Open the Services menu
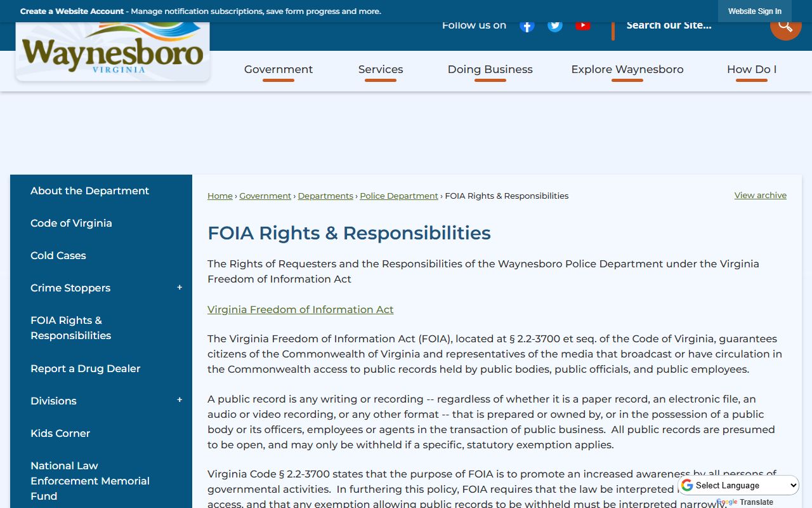The width and height of the screenshot is (812, 508). pyautogui.click(x=381, y=69)
